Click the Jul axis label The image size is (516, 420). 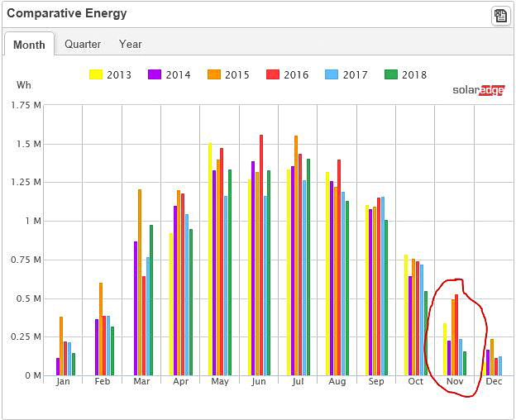(298, 381)
